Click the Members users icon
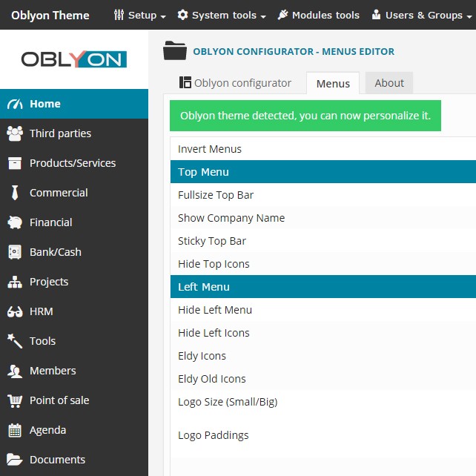The image size is (476, 476). pos(15,371)
